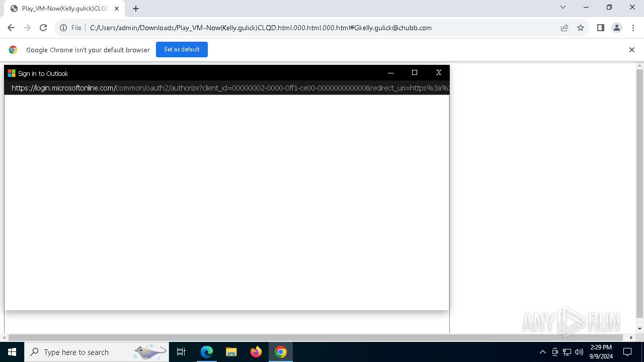Bookmark this tab with the star icon

(581, 28)
